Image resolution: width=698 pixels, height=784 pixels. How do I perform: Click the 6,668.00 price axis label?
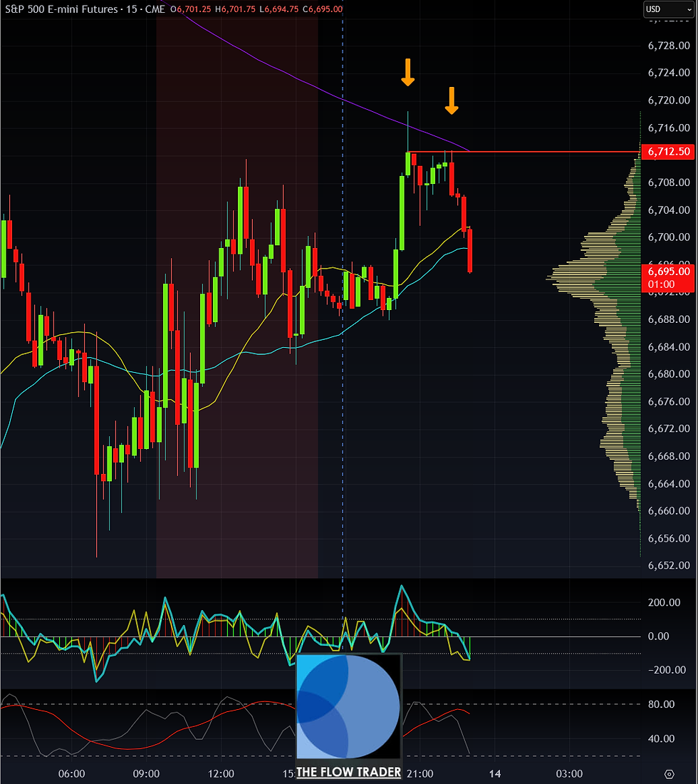tap(669, 456)
